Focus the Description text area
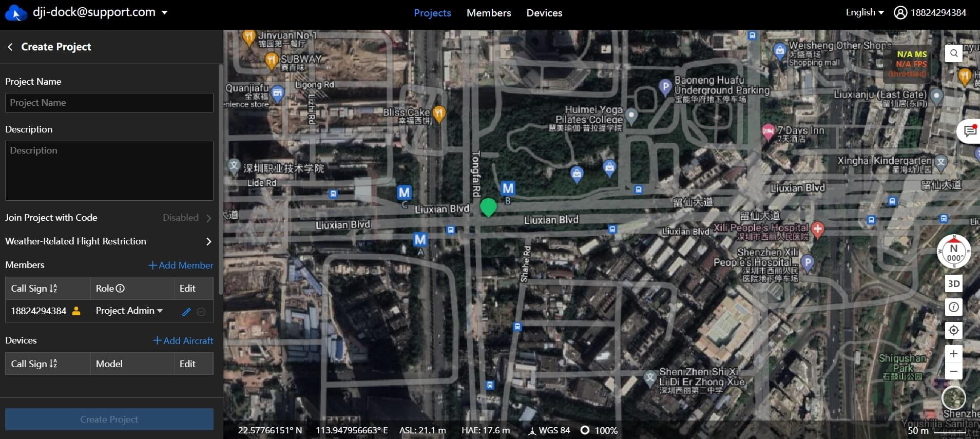The height and width of the screenshot is (439, 980). click(x=109, y=170)
